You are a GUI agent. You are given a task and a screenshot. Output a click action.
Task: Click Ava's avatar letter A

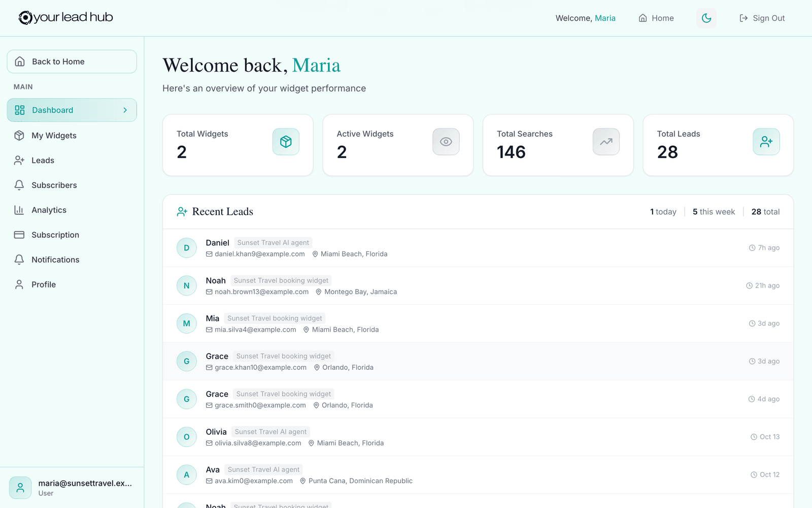pos(187,475)
